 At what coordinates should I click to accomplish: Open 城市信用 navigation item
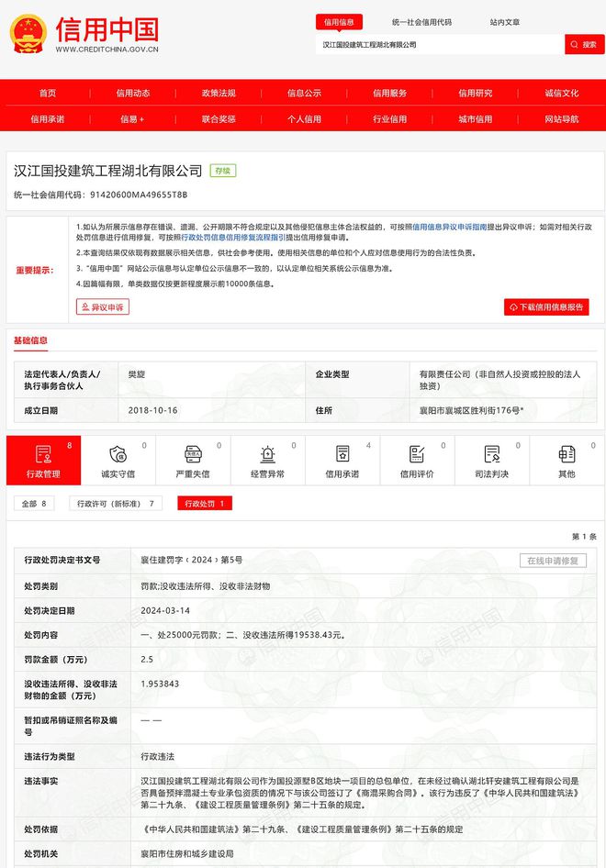[x=476, y=119]
